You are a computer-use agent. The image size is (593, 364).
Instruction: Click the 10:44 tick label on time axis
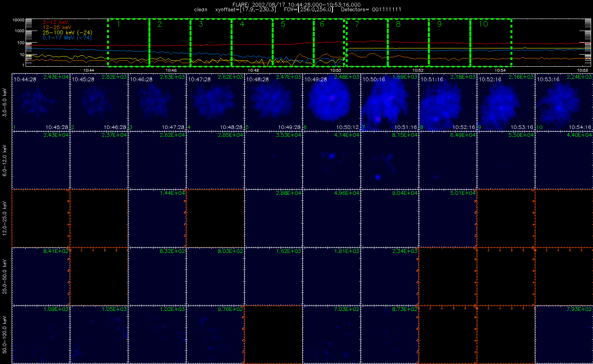[89, 70]
